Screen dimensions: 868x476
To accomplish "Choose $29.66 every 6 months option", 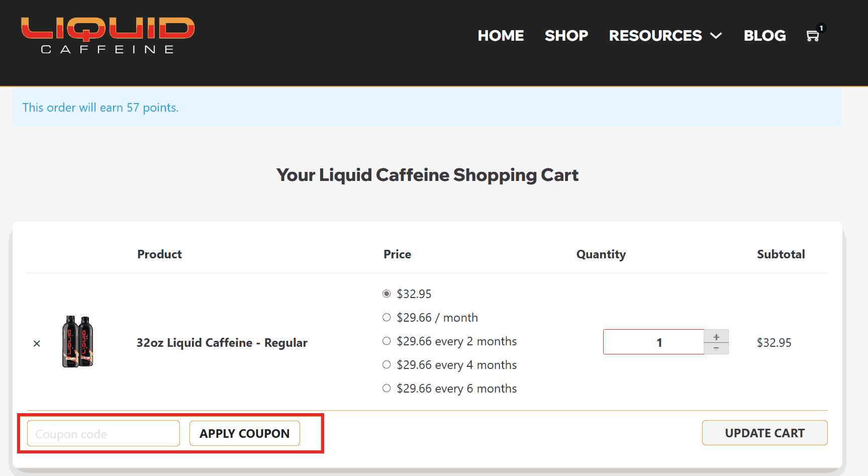I will [387, 388].
